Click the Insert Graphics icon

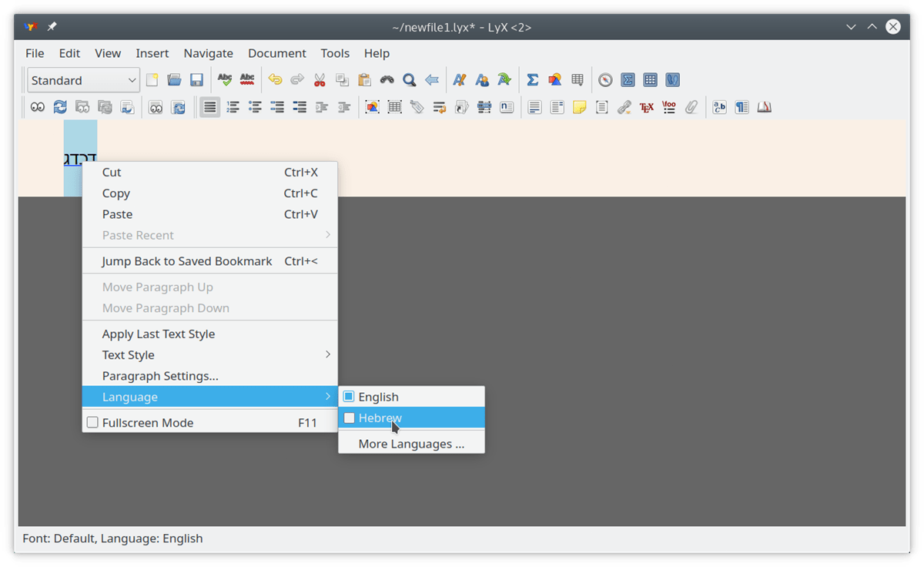372,107
